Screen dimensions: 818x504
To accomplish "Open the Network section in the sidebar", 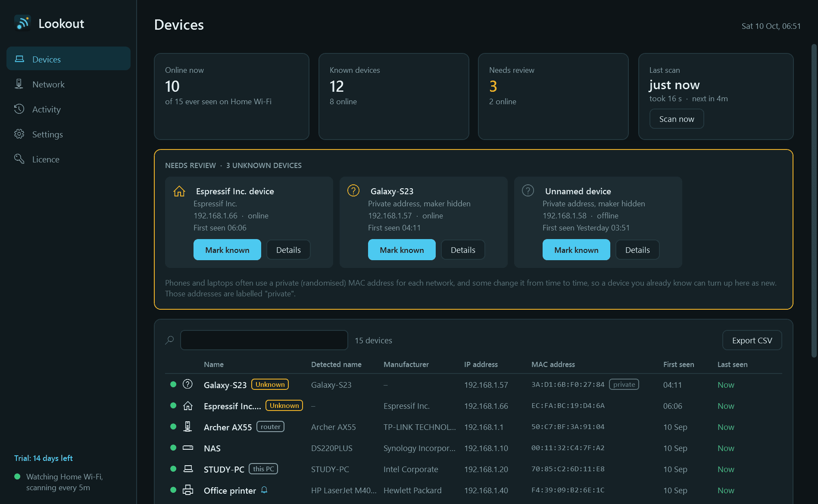I will [69, 84].
